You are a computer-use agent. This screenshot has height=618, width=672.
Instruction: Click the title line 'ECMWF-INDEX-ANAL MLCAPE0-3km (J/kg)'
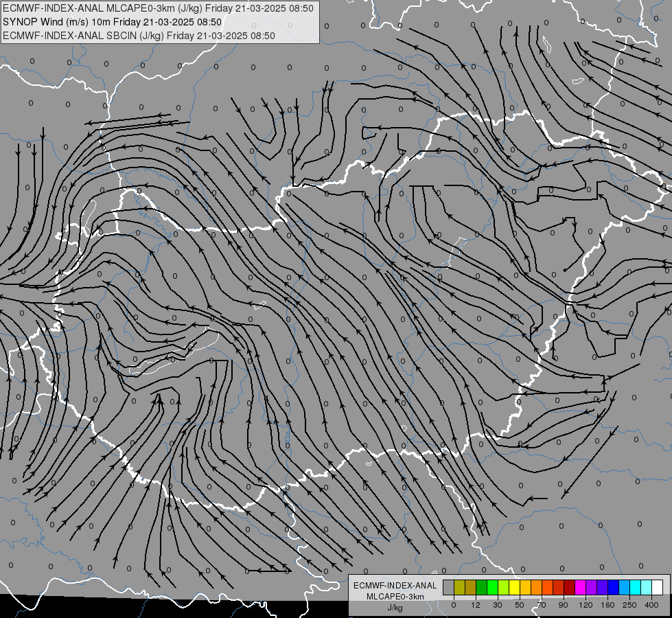click(158, 8)
